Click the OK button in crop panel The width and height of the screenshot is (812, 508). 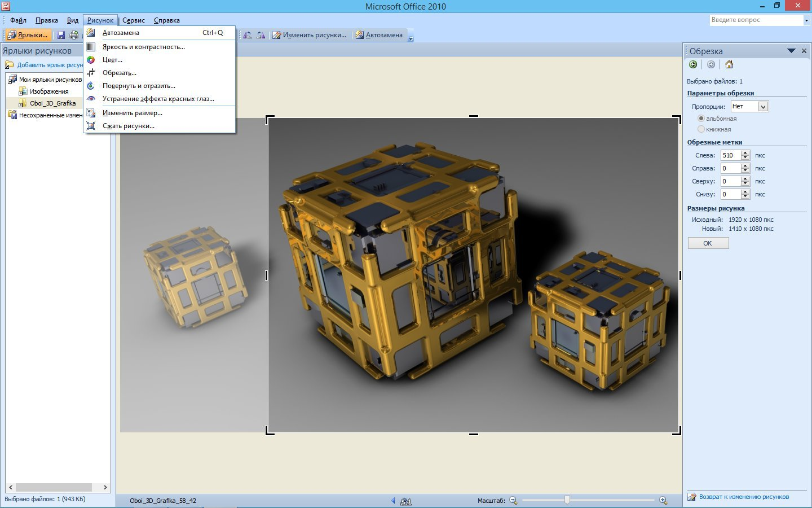click(708, 243)
